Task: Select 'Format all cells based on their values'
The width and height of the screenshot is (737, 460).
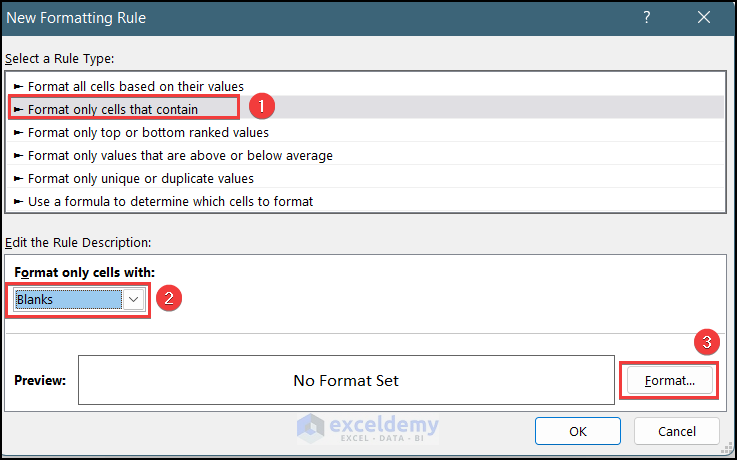Action: pos(136,86)
